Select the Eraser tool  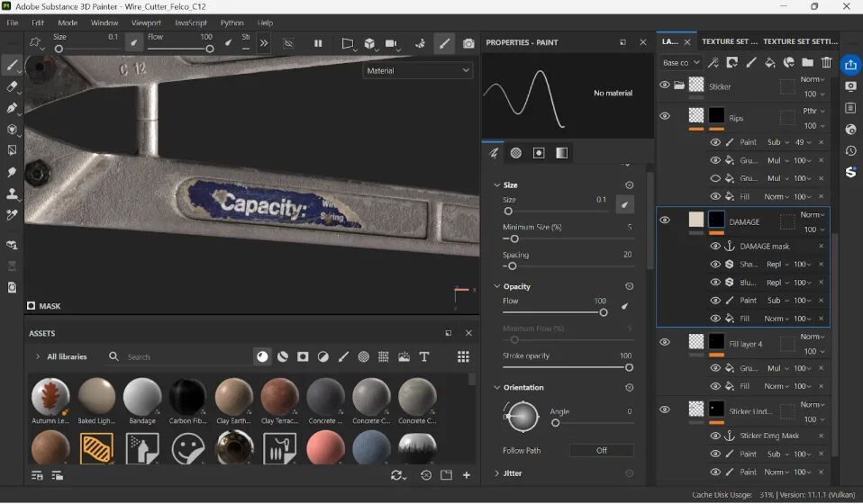pos(12,86)
